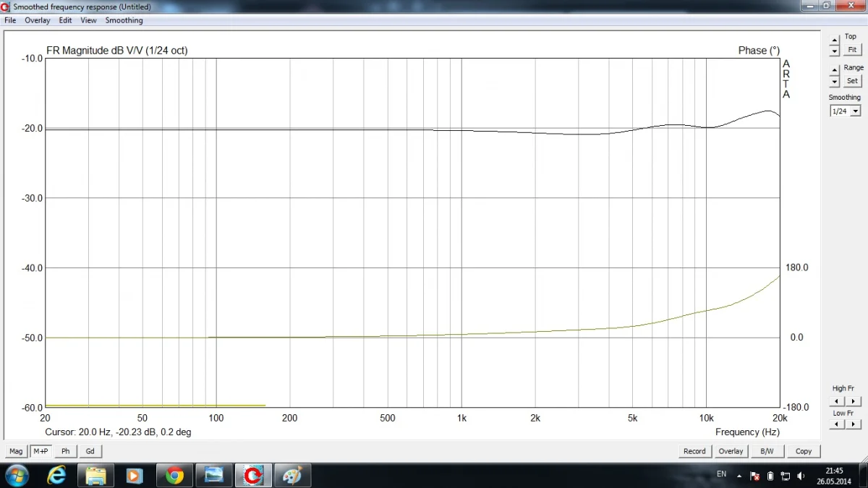868x488 pixels.
Task: Click the Fit button
Action: pyautogui.click(x=852, y=50)
